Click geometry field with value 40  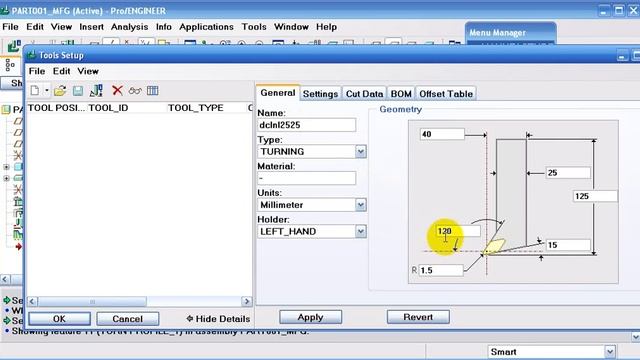442,134
